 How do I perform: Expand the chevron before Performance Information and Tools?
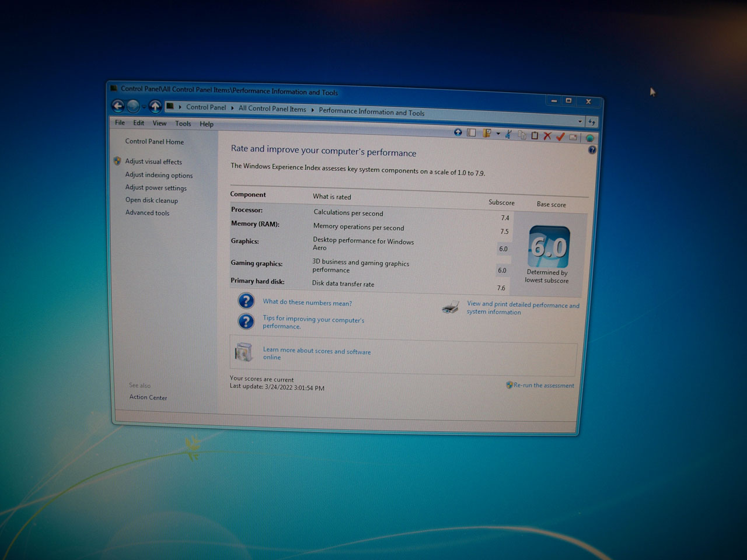click(312, 110)
